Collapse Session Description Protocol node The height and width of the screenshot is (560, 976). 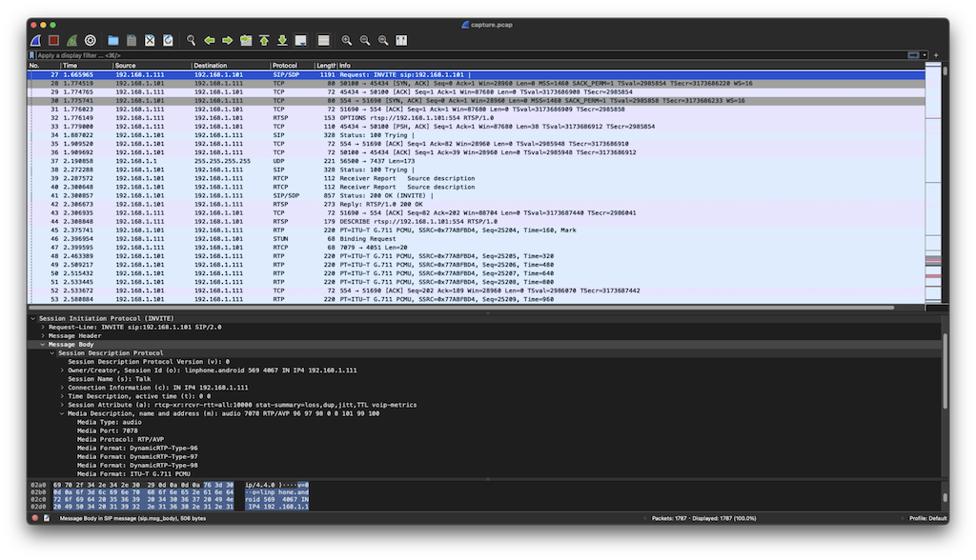pos(52,352)
